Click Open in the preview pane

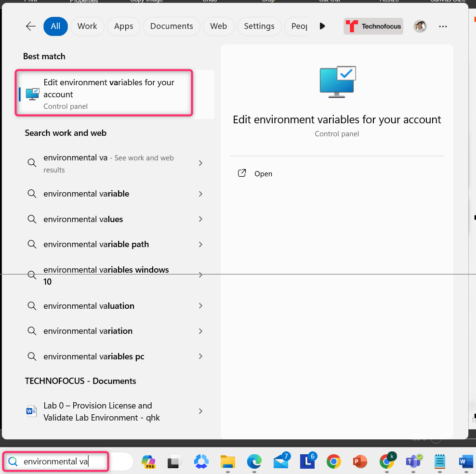(x=263, y=174)
